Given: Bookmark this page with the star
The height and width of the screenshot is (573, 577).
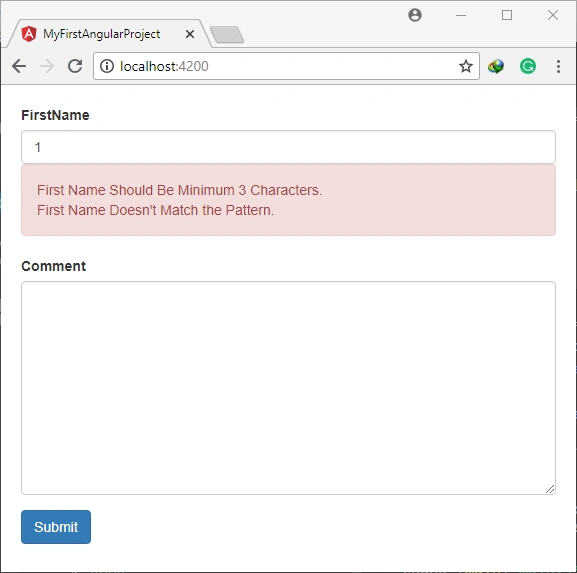Looking at the screenshot, I should [x=466, y=66].
